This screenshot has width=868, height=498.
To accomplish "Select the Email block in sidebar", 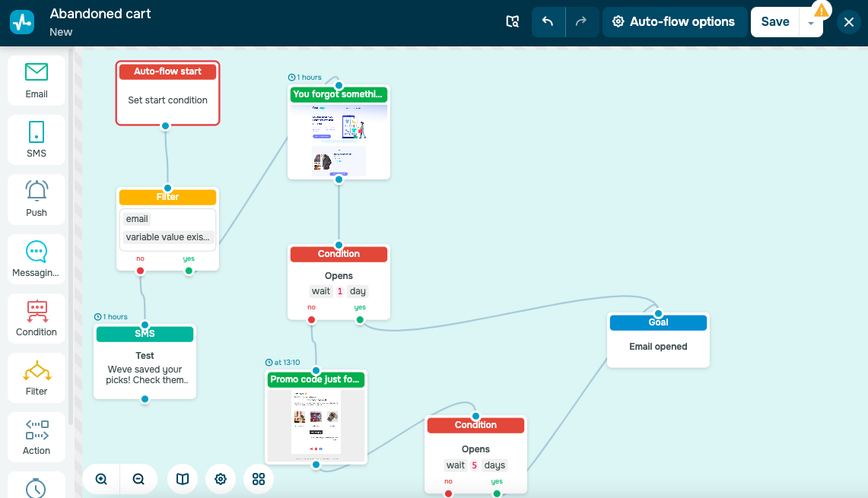I will 37,80.
